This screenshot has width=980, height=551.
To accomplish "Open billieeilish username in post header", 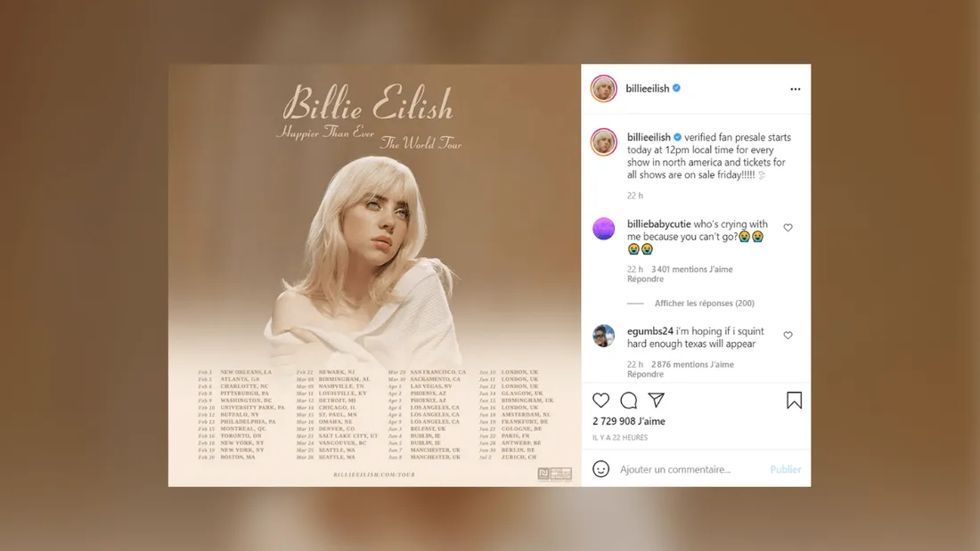I will (648, 89).
